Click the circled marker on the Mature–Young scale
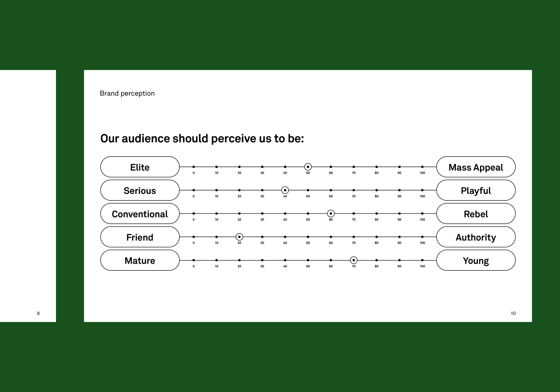The width and height of the screenshot is (560, 392). [354, 260]
